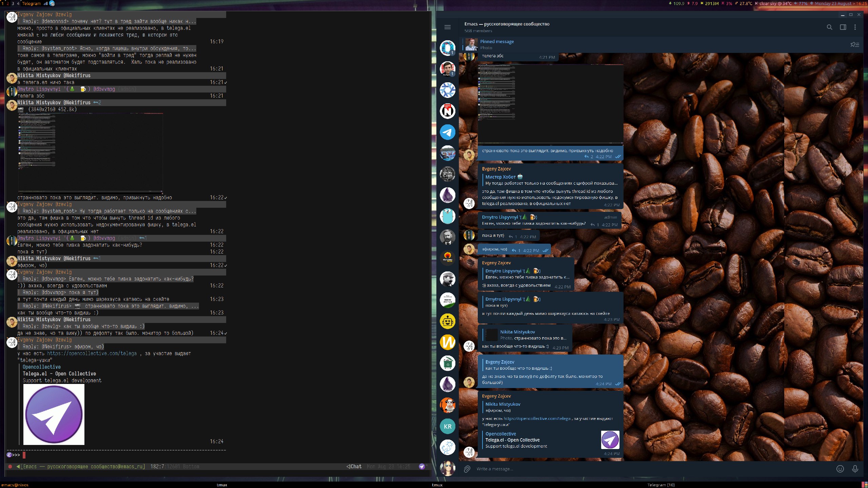Viewport: 868px width, 488px height.
Task: Open the screenshot image preview in Emacs
Action: [x=90, y=154]
